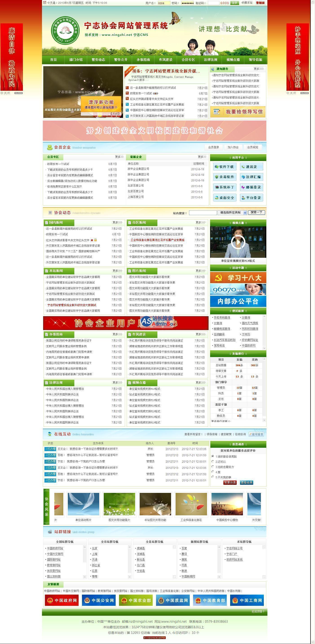
Task: Close the 漂浮新功能 floating ad
Action: (115, 114)
